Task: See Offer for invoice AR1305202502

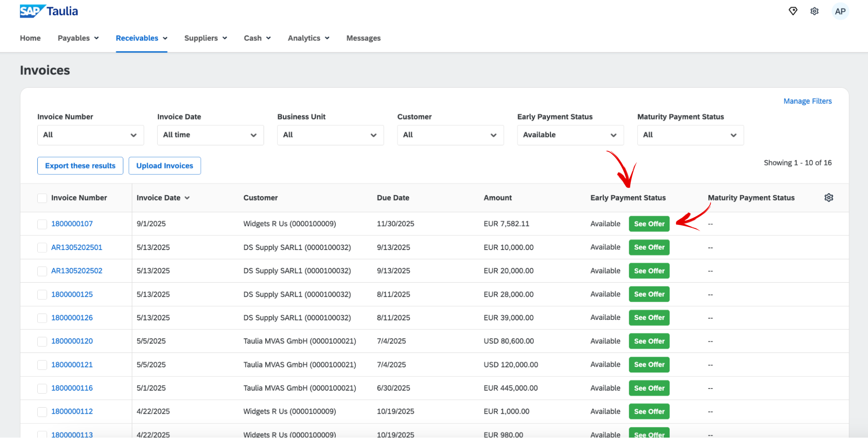Action: click(649, 271)
